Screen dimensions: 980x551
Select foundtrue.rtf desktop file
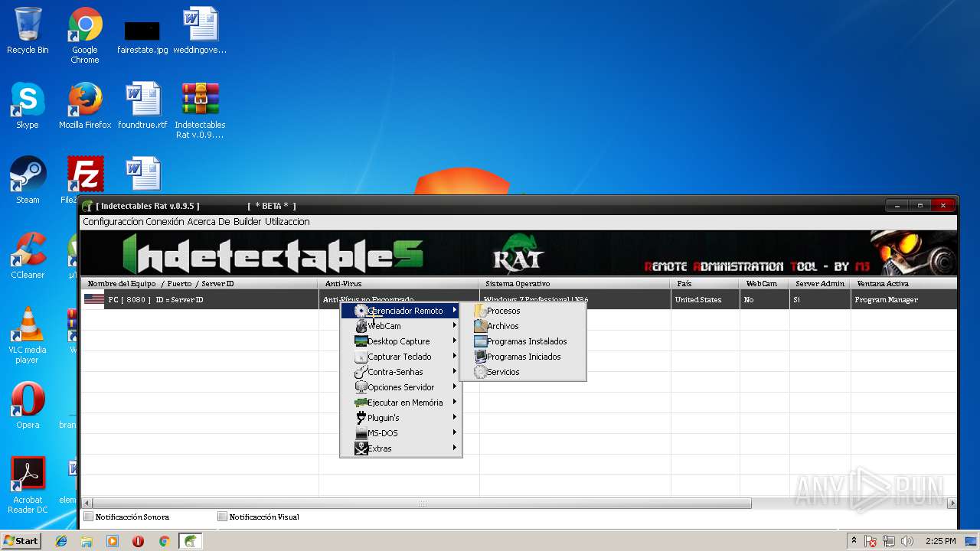[142, 106]
